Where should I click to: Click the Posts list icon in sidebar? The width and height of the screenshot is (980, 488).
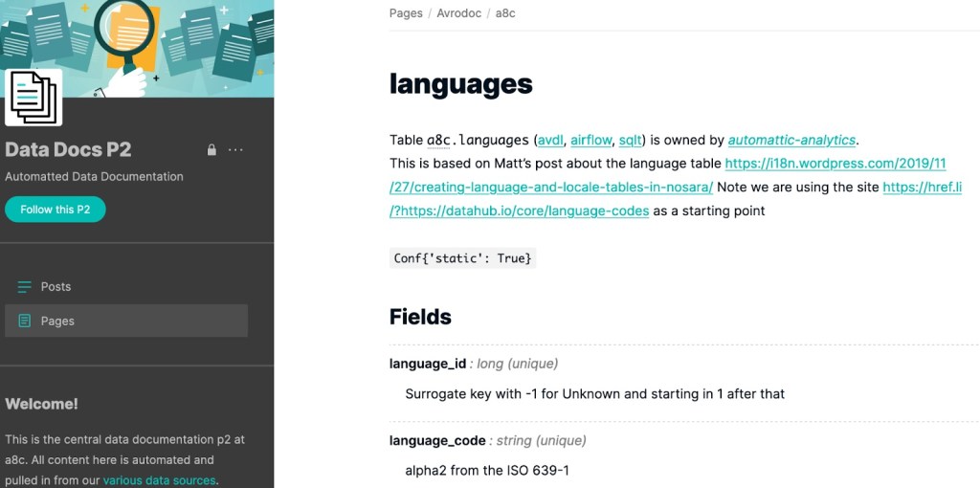25,287
